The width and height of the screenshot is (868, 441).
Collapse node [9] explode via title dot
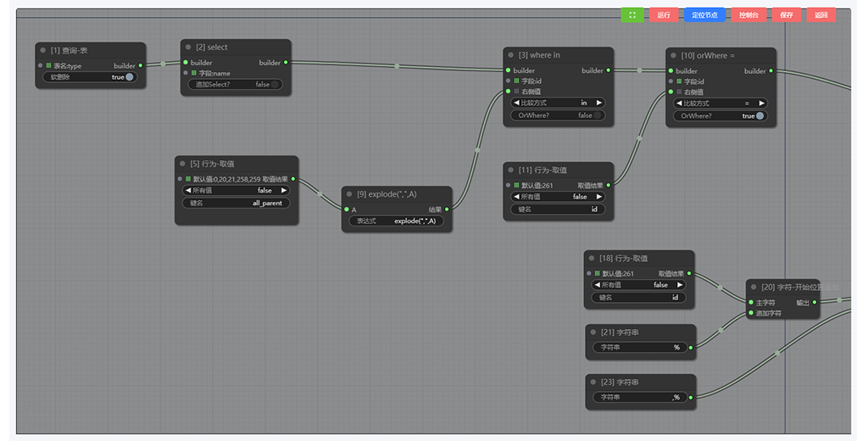349,194
